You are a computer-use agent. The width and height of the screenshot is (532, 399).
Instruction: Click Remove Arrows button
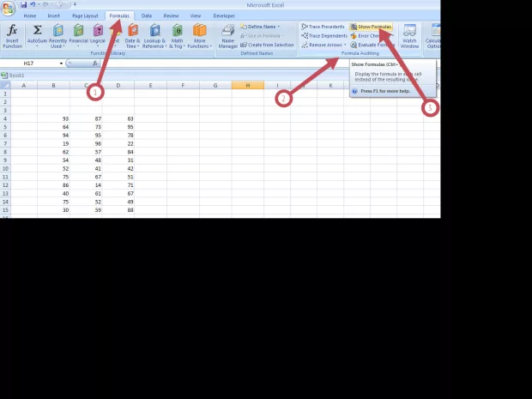(323, 45)
